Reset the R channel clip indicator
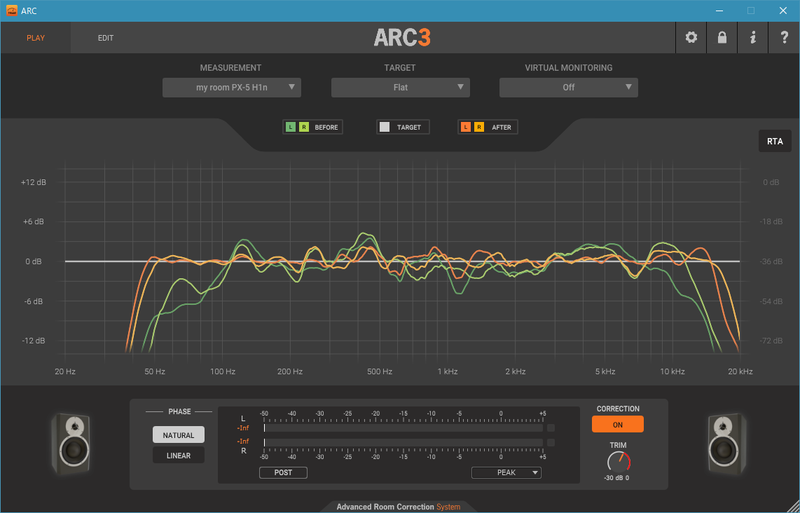 click(551, 442)
